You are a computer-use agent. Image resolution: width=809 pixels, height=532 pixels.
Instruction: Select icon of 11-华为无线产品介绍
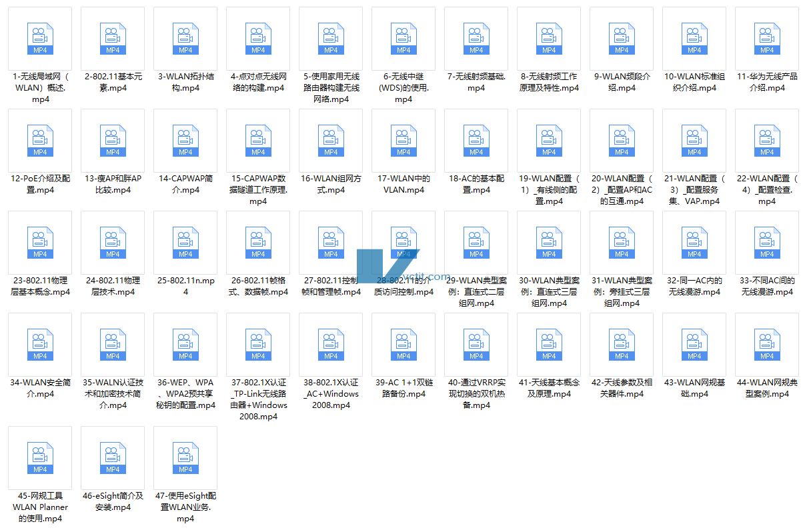(767, 39)
